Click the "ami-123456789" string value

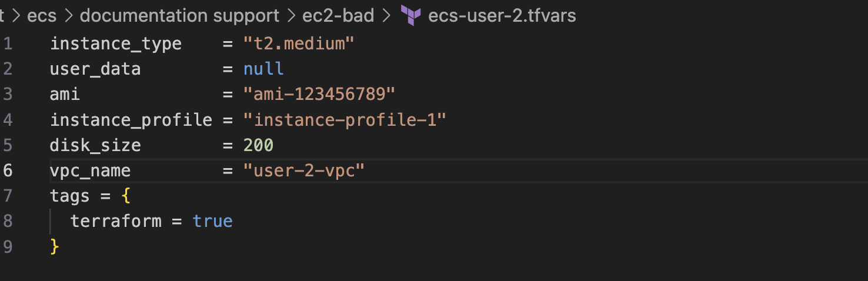319,94
